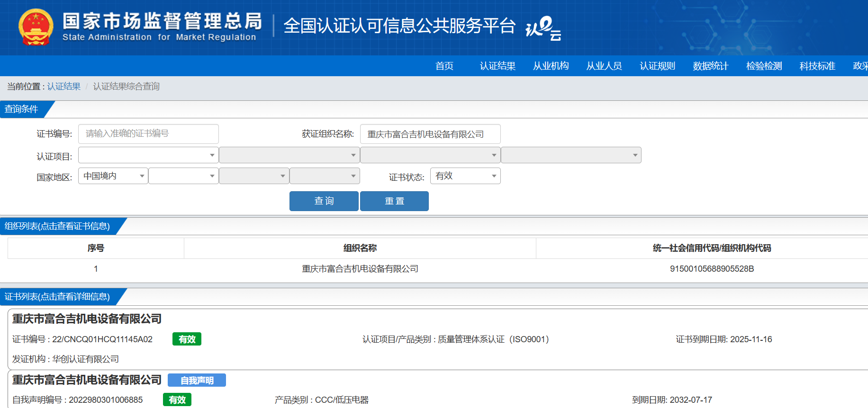Click the 查询条件 section header
This screenshot has width=868, height=408.
(21, 109)
